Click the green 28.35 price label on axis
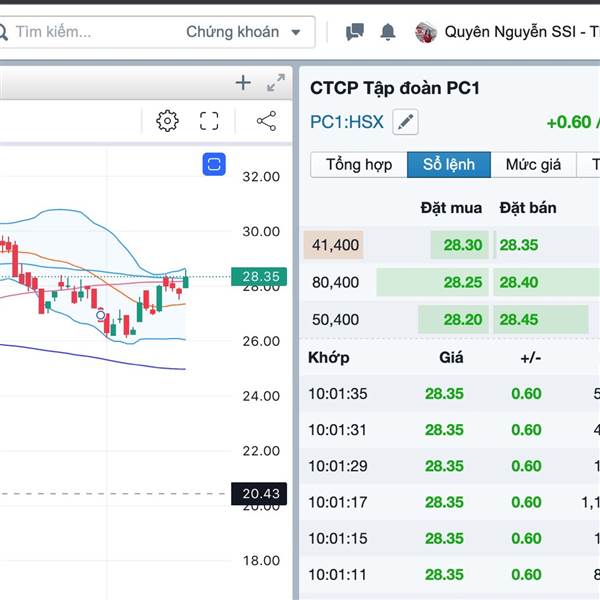This screenshot has height=600, width=600. click(x=259, y=276)
